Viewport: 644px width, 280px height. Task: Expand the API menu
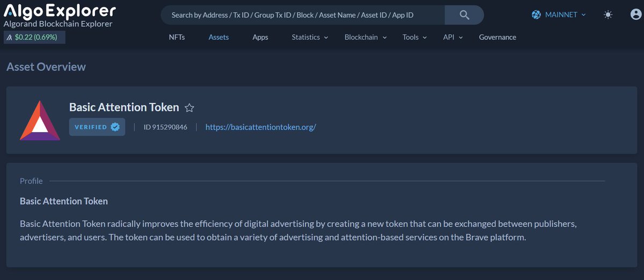(453, 37)
